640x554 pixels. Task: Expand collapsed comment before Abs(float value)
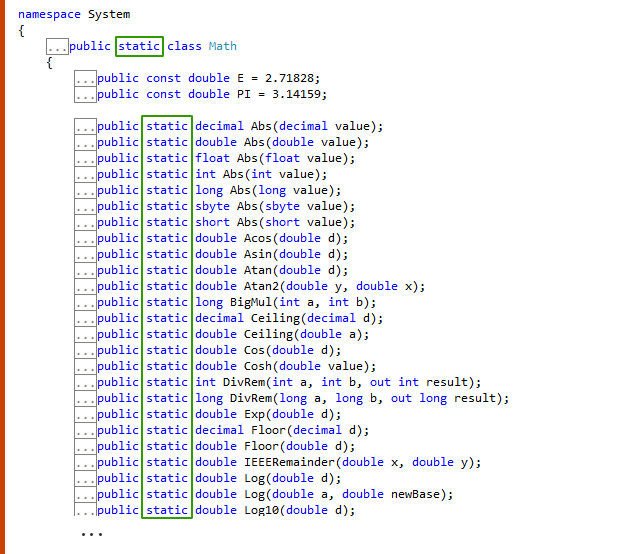pos(85,158)
